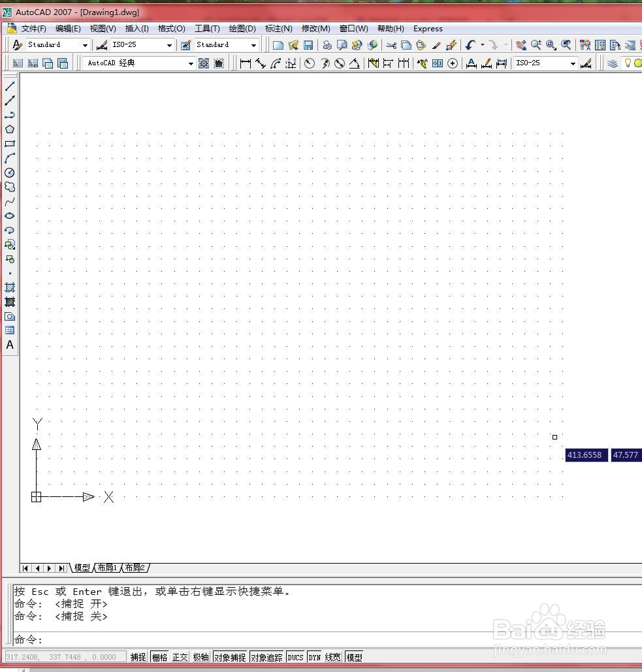Click the Save icon in toolbar
Viewport: 642px width, 672px height.
pyautogui.click(x=308, y=45)
